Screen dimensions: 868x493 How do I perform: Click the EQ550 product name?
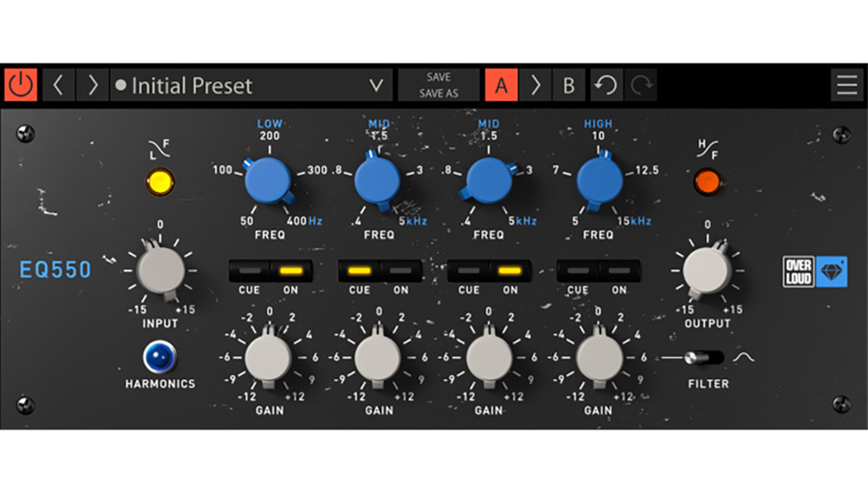[55, 270]
